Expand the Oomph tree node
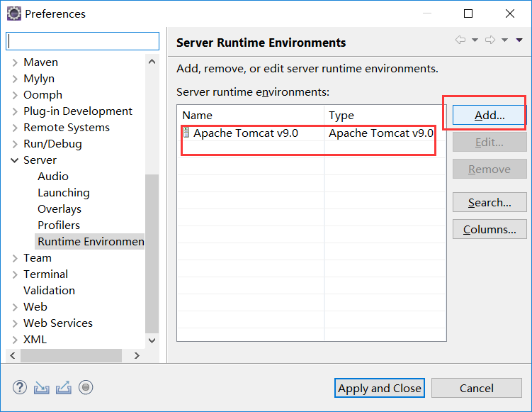This screenshot has width=532, height=412. (15, 95)
